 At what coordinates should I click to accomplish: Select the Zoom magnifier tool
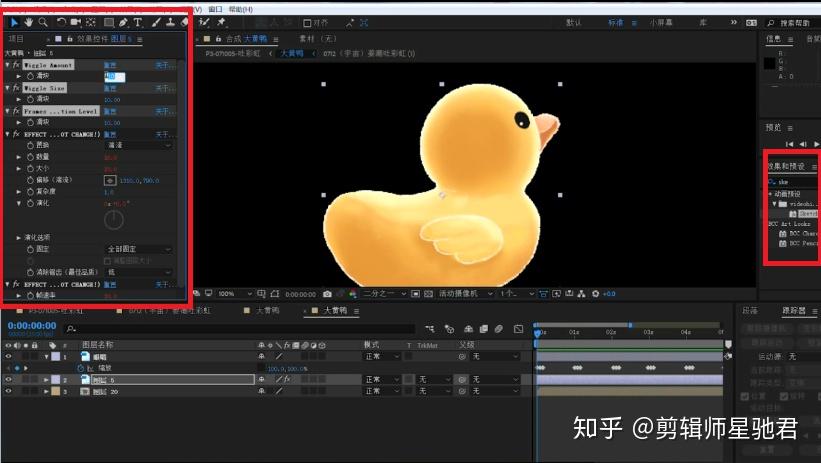click(43, 22)
